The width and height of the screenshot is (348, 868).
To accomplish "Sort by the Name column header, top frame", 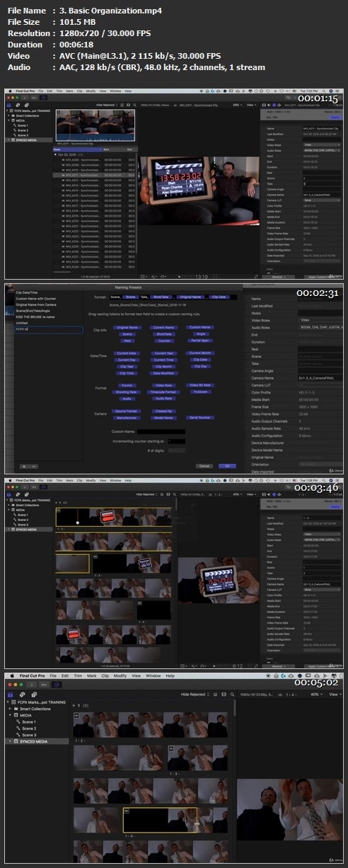I will pyautogui.click(x=78, y=149).
